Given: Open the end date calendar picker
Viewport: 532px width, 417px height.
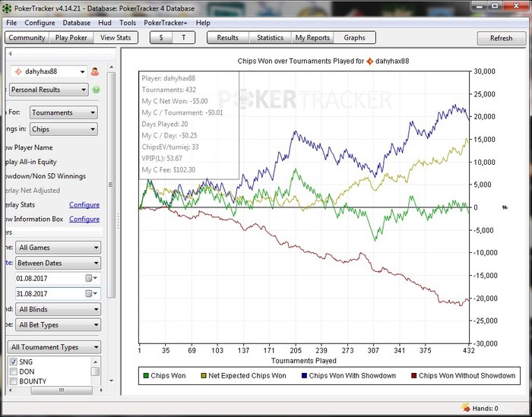Looking at the screenshot, I should pyautogui.click(x=90, y=293).
